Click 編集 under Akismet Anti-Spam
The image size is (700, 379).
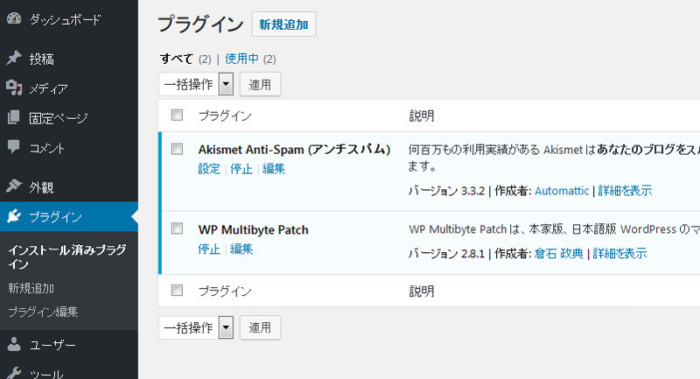tap(274, 169)
